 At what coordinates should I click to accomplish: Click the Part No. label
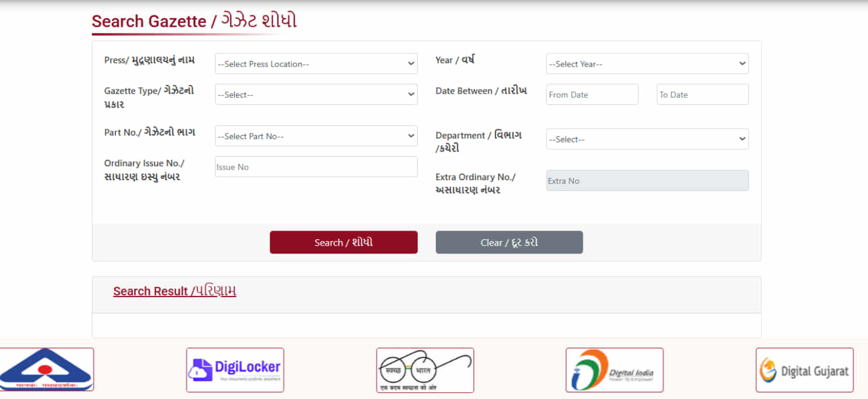pos(150,132)
